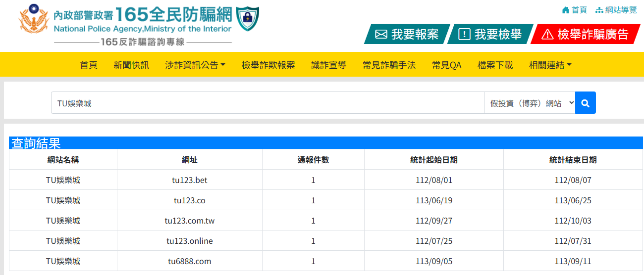Click the 統計結束日期 column header

click(x=573, y=160)
